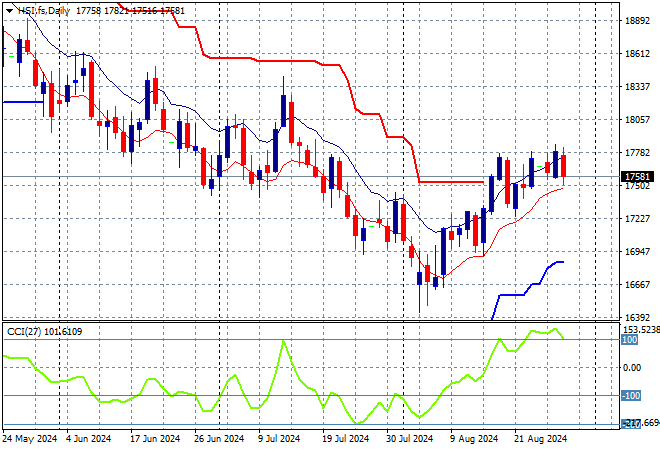Select the 30 Jul 2024 date label

[x=410, y=439]
